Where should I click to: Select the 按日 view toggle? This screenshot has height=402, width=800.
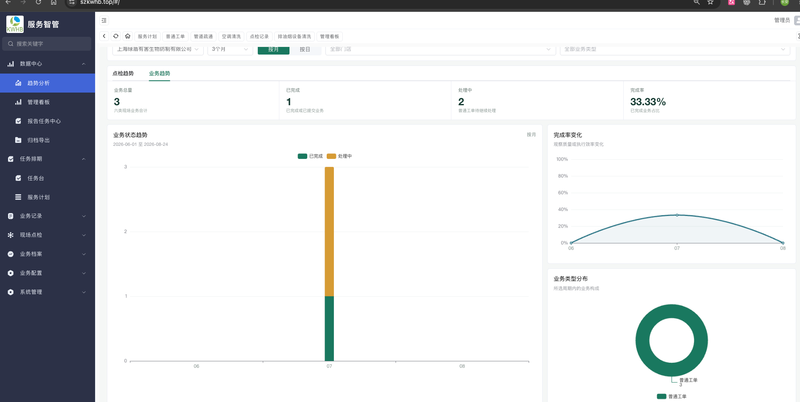point(305,49)
